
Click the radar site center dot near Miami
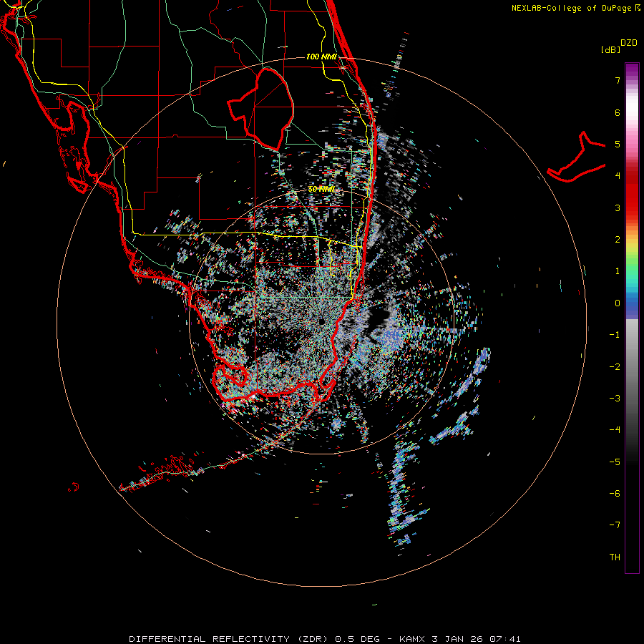(321, 321)
